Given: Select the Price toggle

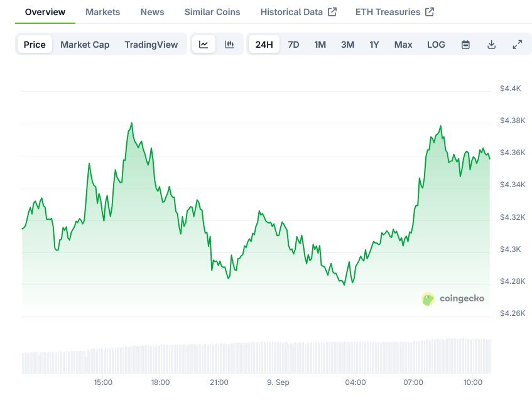Looking at the screenshot, I should pos(35,45).
